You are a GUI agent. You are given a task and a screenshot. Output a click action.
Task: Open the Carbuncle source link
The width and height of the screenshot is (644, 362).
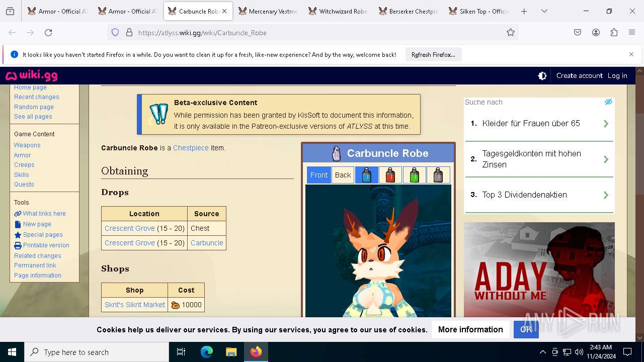(x=207, y=243)
